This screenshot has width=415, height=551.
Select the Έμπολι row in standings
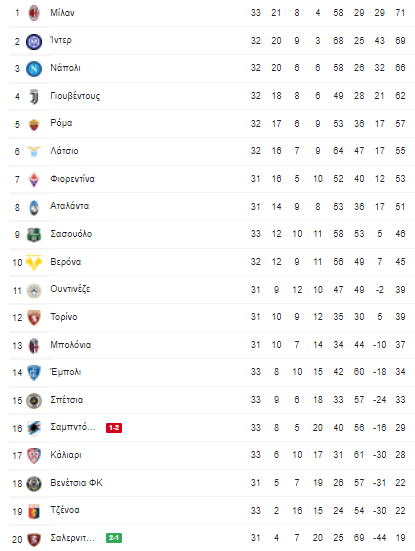tap(212, 372)
